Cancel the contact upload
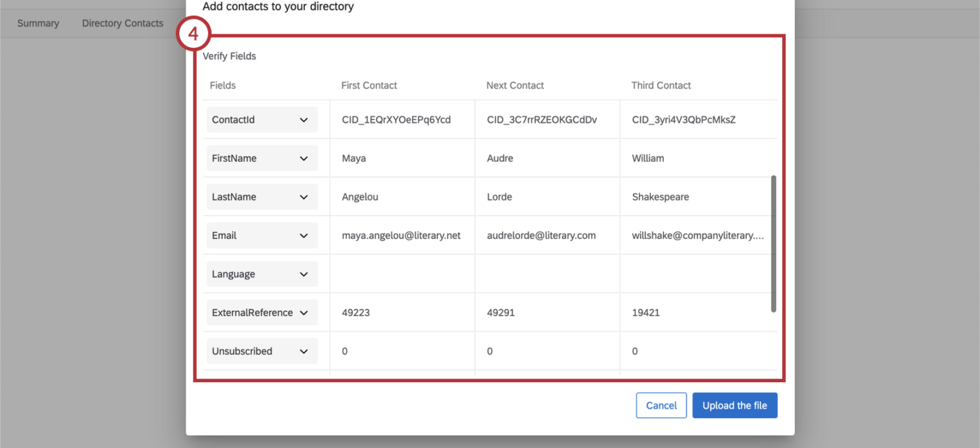The width and height of the screenshot is (980, 448). [661, 405]
